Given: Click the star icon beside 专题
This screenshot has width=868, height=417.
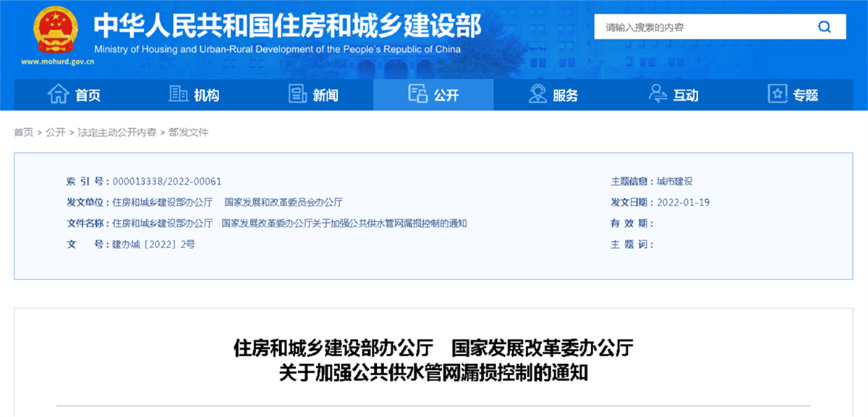Looking at the screenshot, I should pos(777,94).
